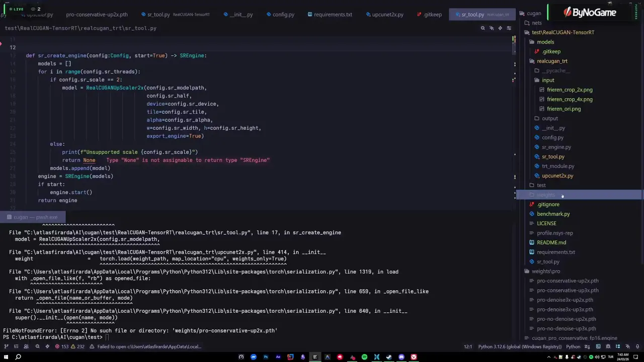Image resolution: width=644 pixels, height=362 pixels.
Task: Switch to requirements.txt tab
Action: [330, 15]
